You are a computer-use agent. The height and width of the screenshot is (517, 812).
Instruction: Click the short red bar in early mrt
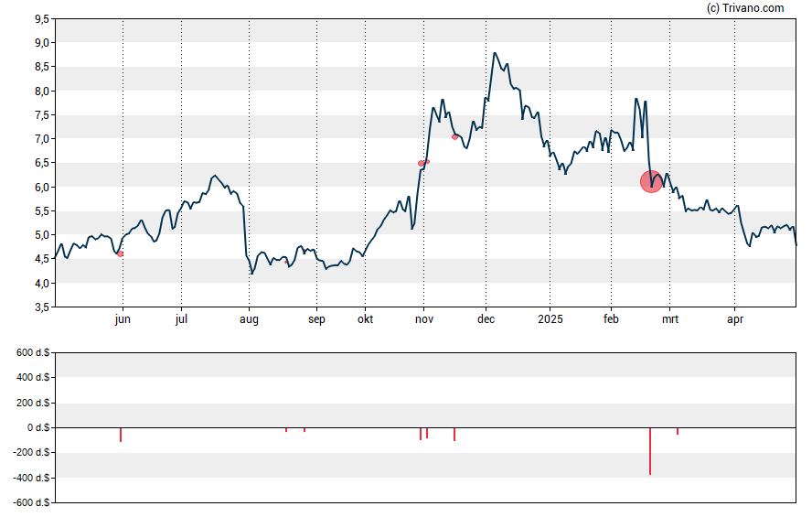pos(678,431)
